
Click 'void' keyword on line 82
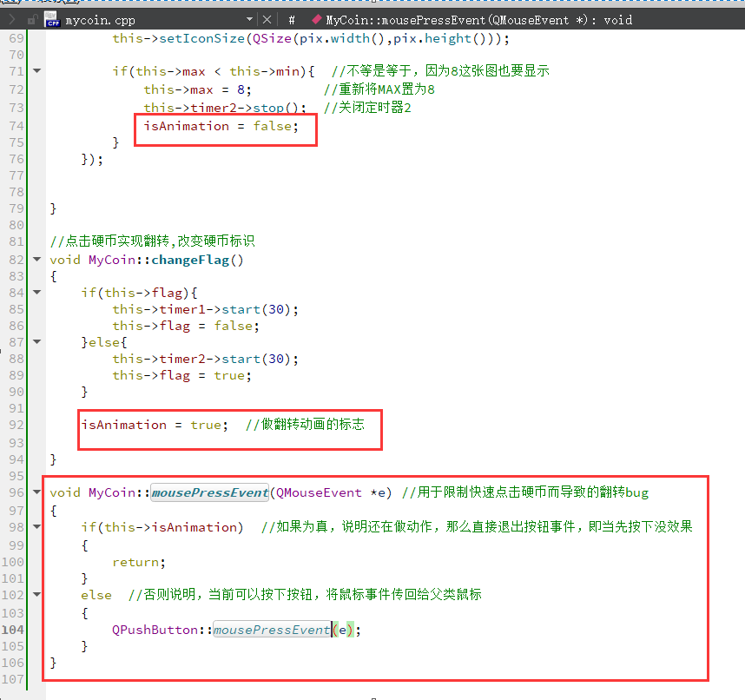point(65,260)
